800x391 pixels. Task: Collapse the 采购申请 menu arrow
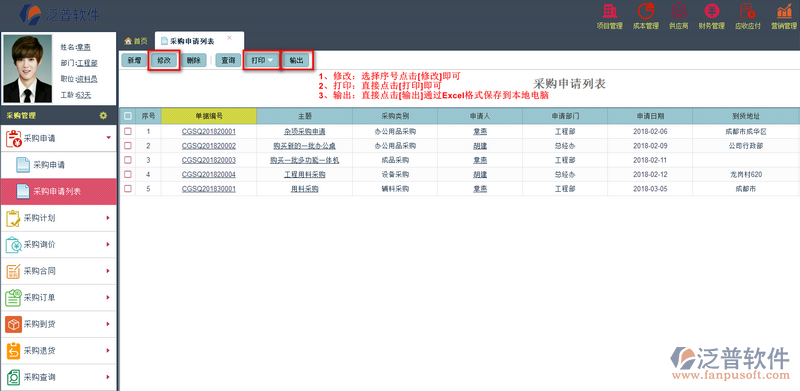coord(108,137)
